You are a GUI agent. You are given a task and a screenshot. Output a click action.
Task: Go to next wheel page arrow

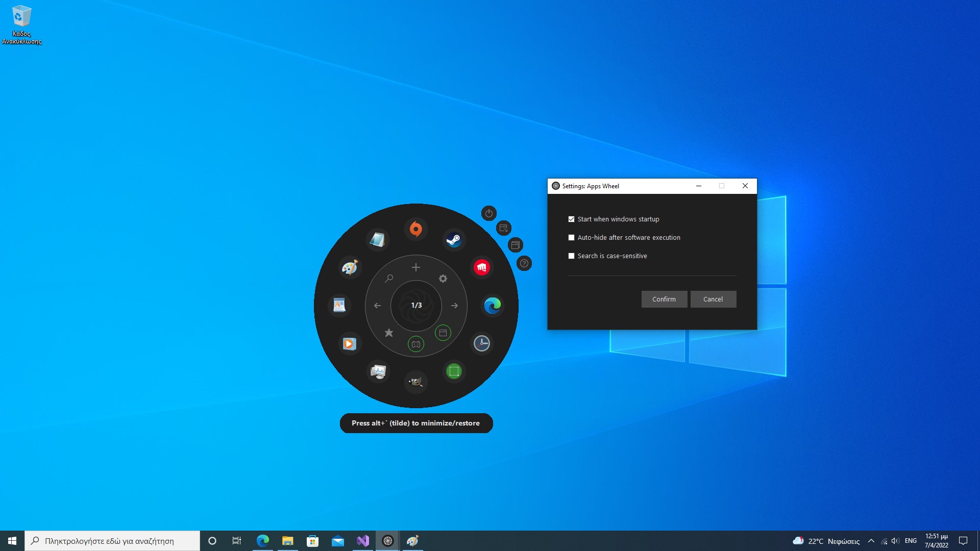[454, 306]
